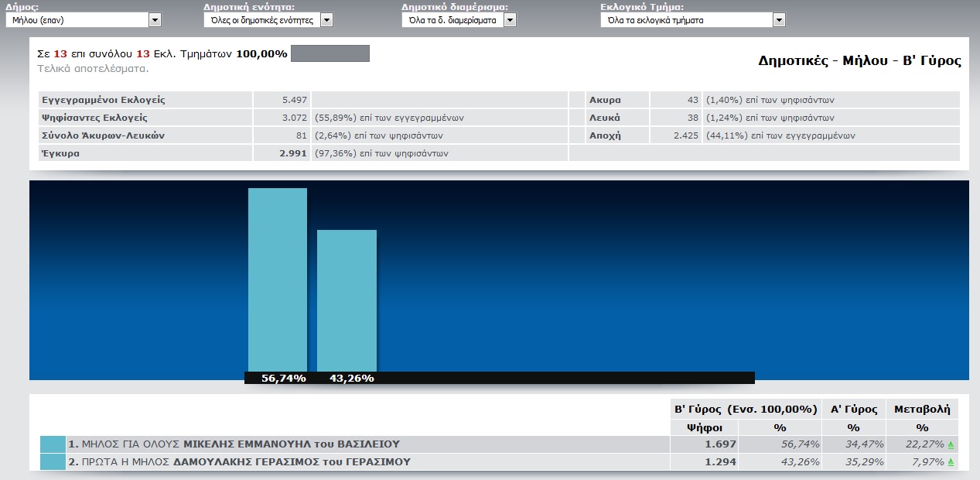Click the Β' Γύρος column header
Screen dimensions: 980x480
pyautogui.click(x=745, y=409)
